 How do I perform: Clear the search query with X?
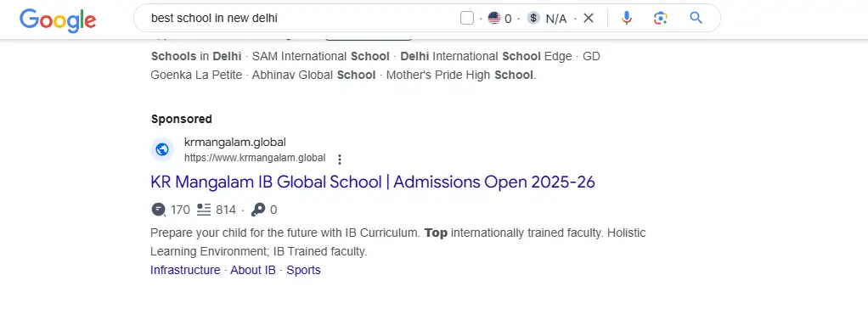click(589, 18)
